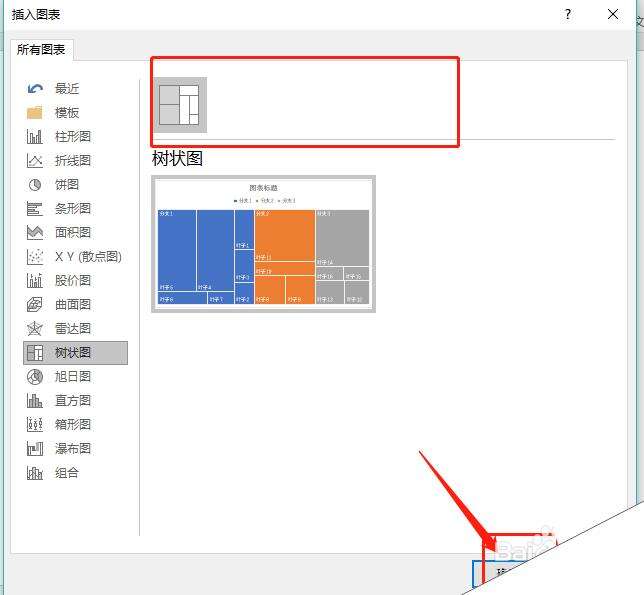Image resolution: width=644 pixels, height=595 pixels.
Task: Pick the 饼图 pie chart icon
Action: [35, 185]
